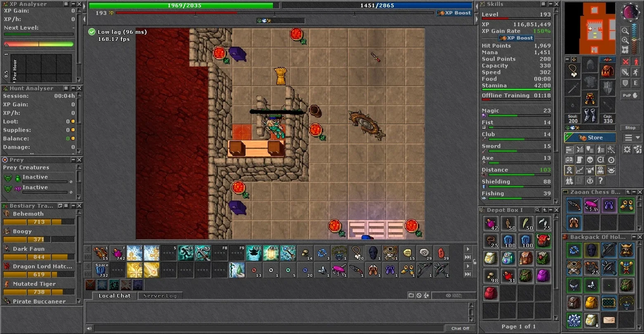Open Hunt Analyser panel menu
Screen dimensions: 644x334
(x=66, y=88)
